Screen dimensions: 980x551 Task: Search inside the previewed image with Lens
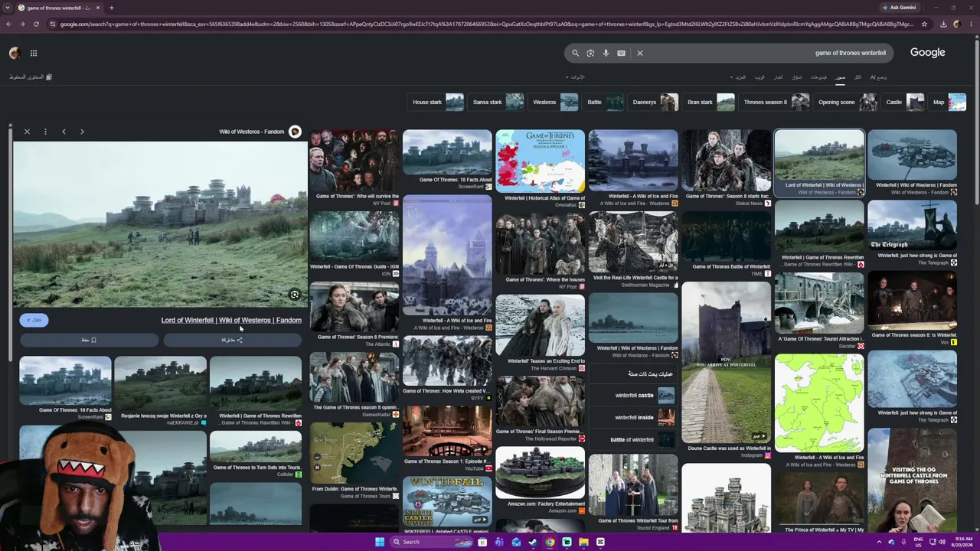click(294, 295)
